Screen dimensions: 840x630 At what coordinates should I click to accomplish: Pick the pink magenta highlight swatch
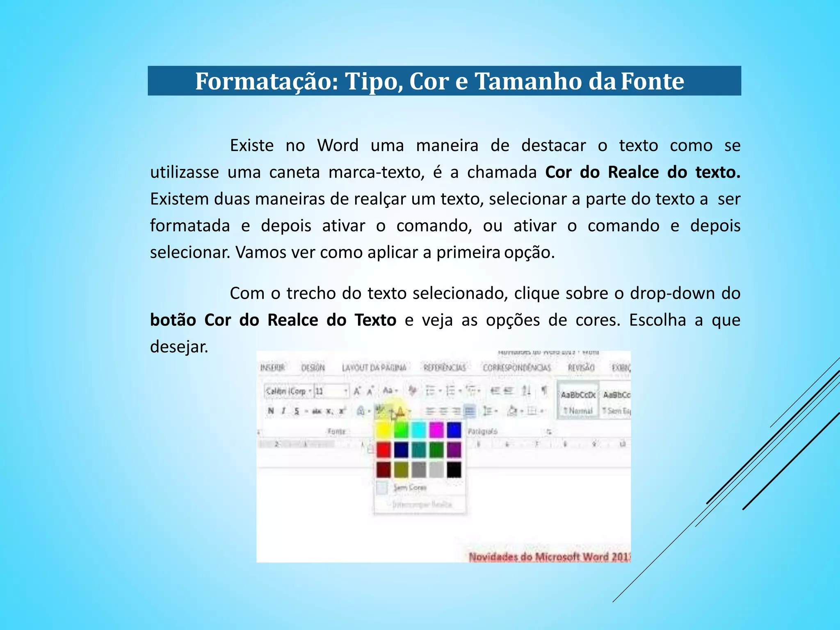click(436, 430)
